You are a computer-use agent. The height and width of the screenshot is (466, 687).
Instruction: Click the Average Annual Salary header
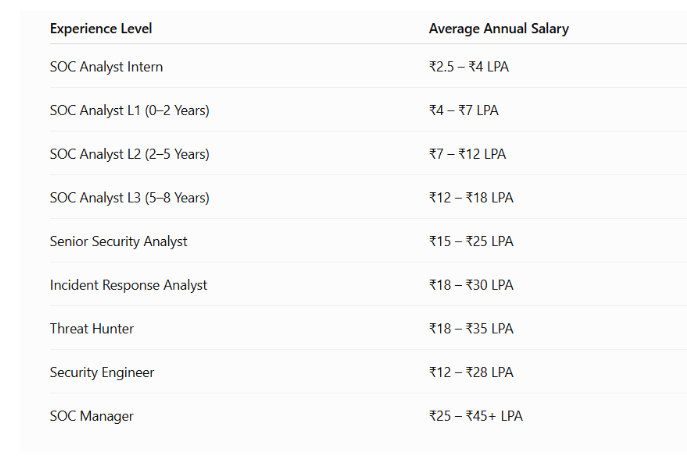coord(499,28)
